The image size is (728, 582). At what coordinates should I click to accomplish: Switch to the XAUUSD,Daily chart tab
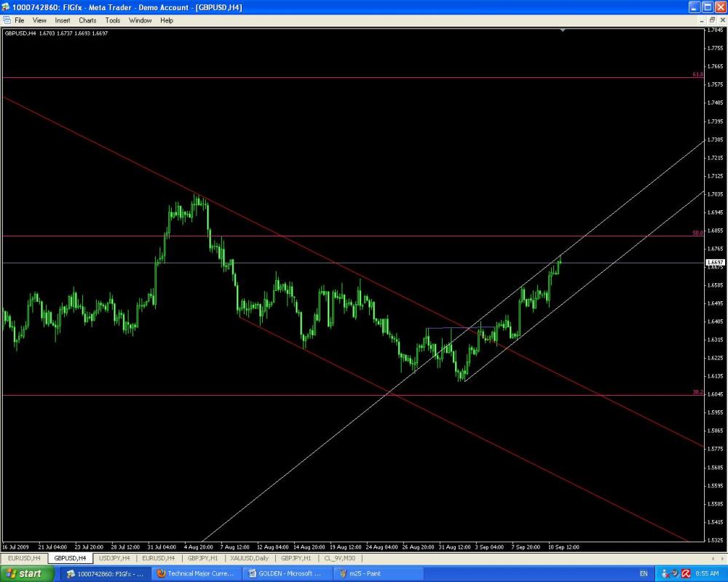pos(249,558)
